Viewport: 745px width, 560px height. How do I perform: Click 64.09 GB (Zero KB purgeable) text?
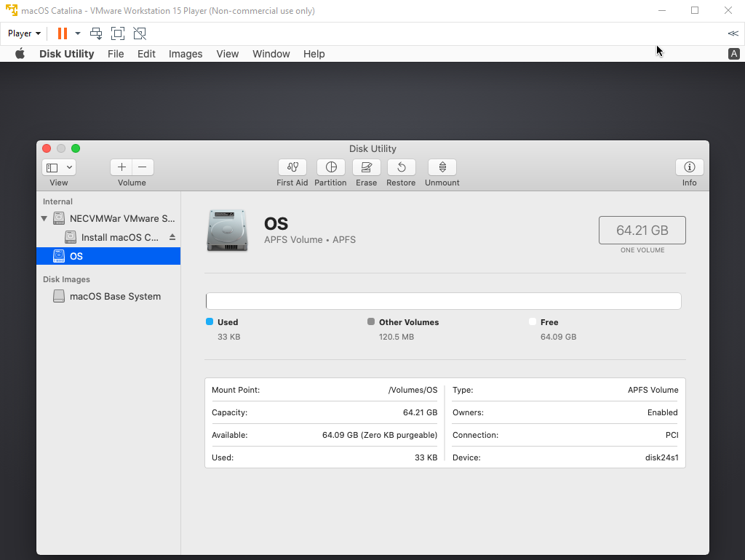click(380, 435)
